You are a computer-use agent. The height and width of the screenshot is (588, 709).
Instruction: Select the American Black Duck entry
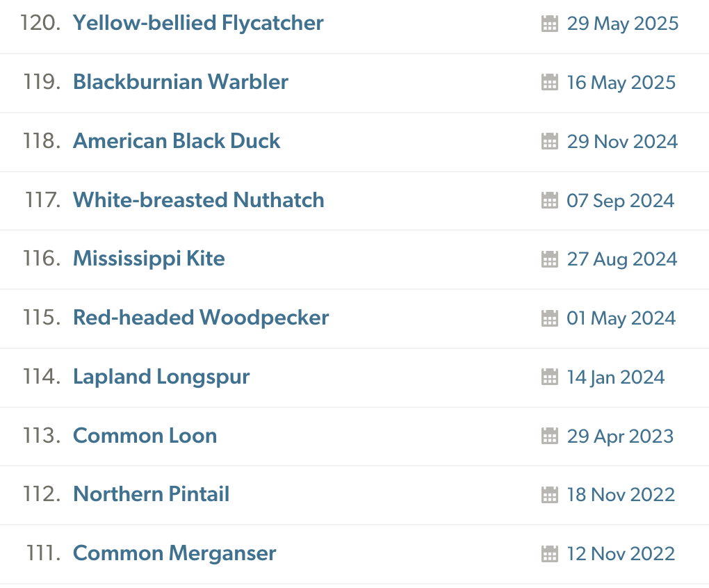click(177, 141)
